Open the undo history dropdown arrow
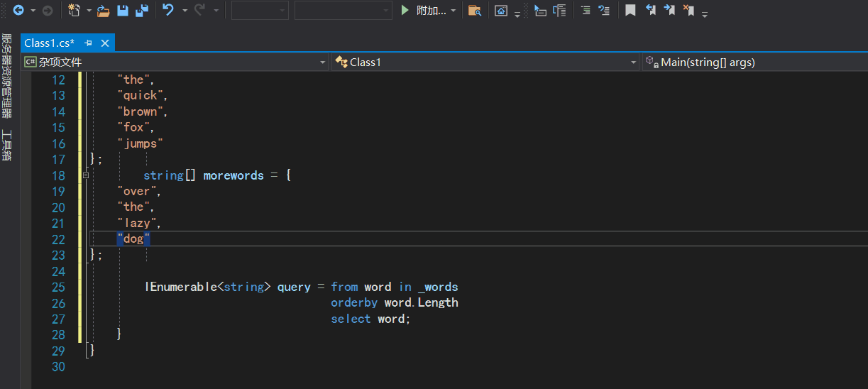The image size is (868, 389). coord(185,11)
